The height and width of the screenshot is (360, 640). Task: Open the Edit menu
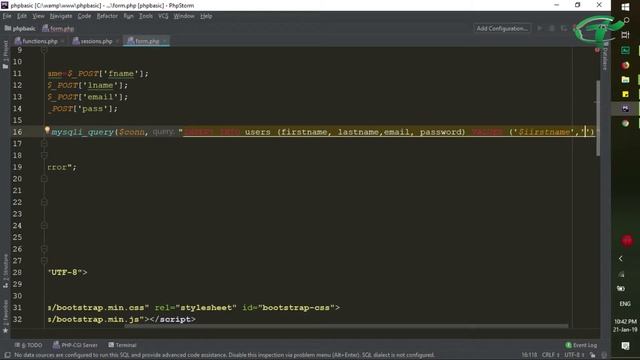(x=22, y=16)
